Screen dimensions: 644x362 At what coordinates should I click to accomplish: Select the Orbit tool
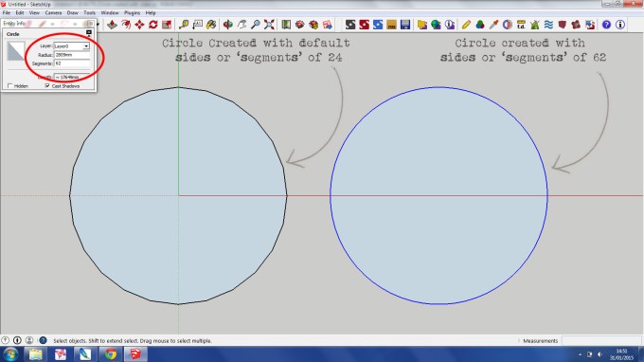coord(228,25)
